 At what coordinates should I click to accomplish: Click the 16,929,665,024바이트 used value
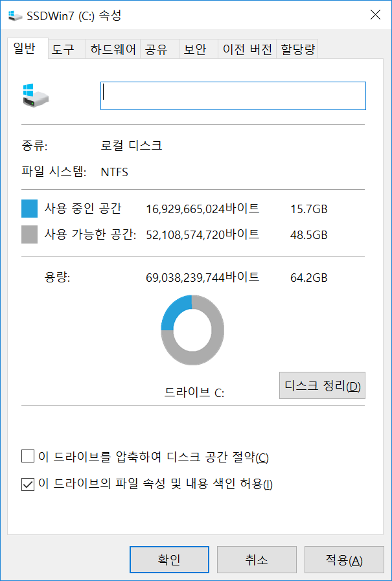coord(203,209)
